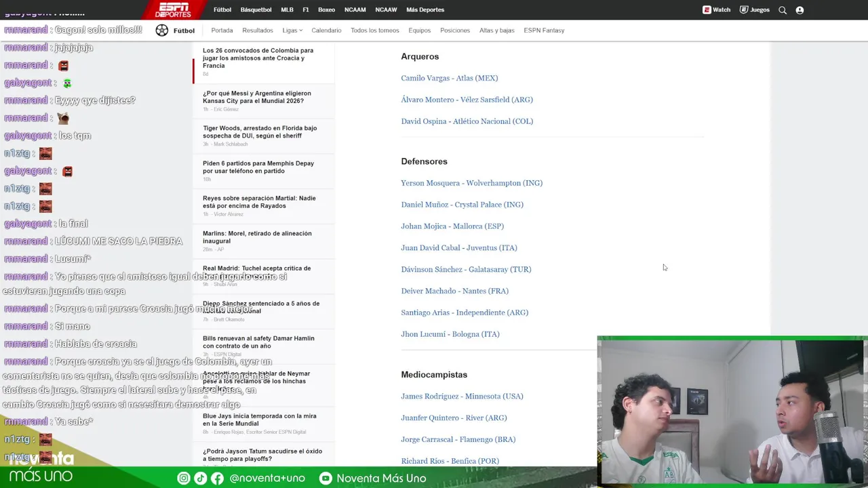The image size is (868, 488).
Task: Click the YouTube icon in bottom banner
Action: pos(325,478)
